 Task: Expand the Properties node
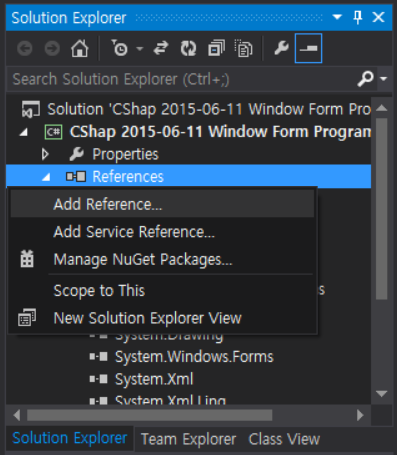point(45,154)
